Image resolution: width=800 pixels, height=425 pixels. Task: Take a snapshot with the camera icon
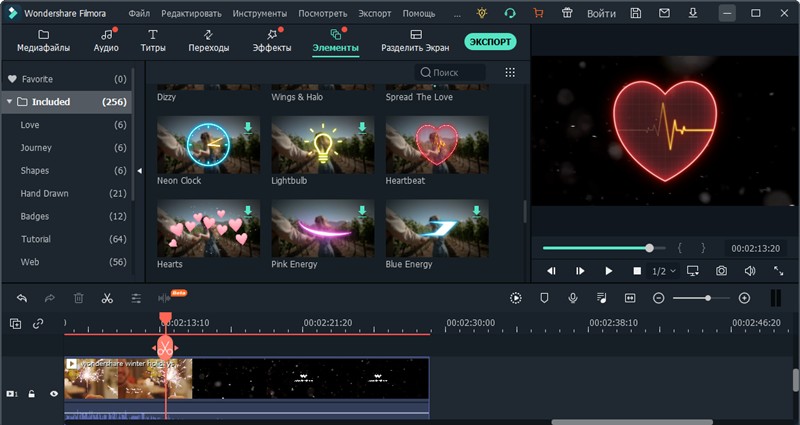[721, 271]
